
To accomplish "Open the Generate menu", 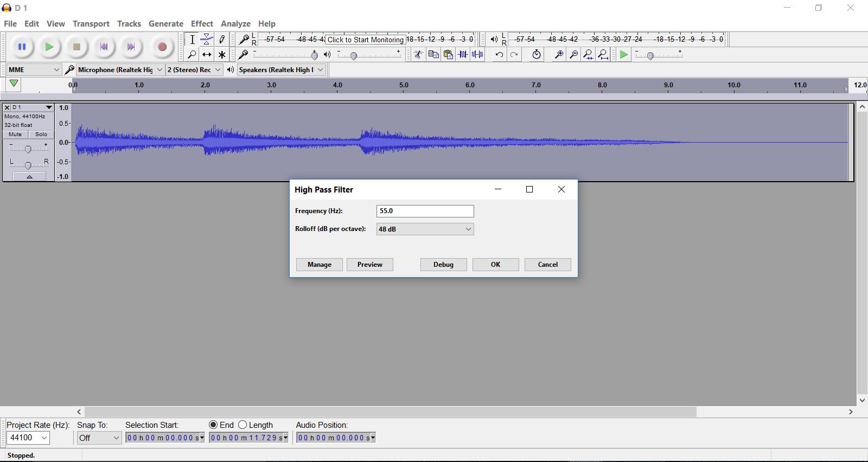I will [166, 24].
